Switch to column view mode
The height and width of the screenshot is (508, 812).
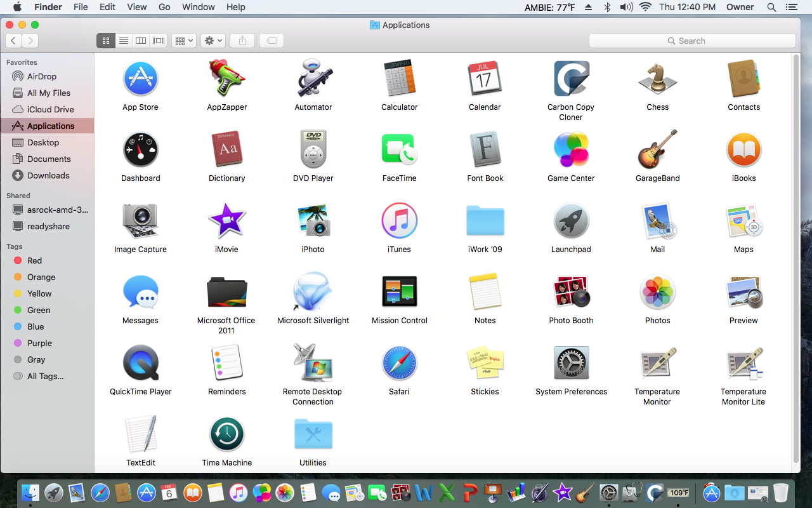(141, 41)
